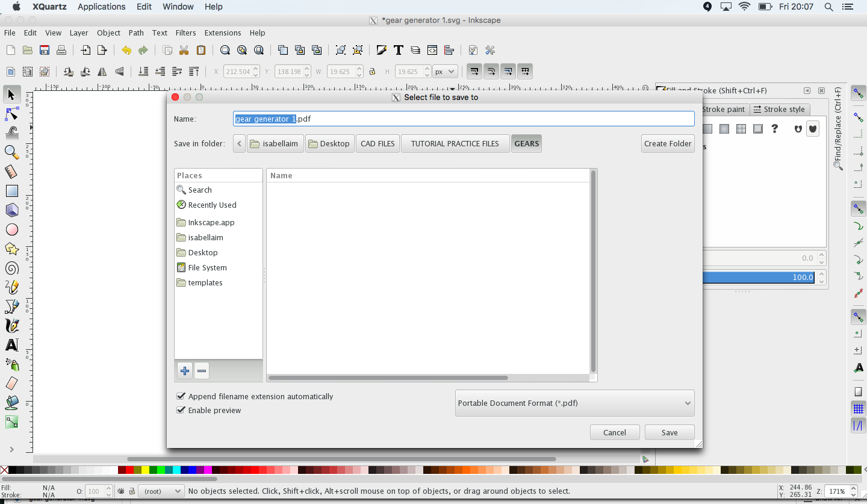Open the Object menu

coord(108,33)
